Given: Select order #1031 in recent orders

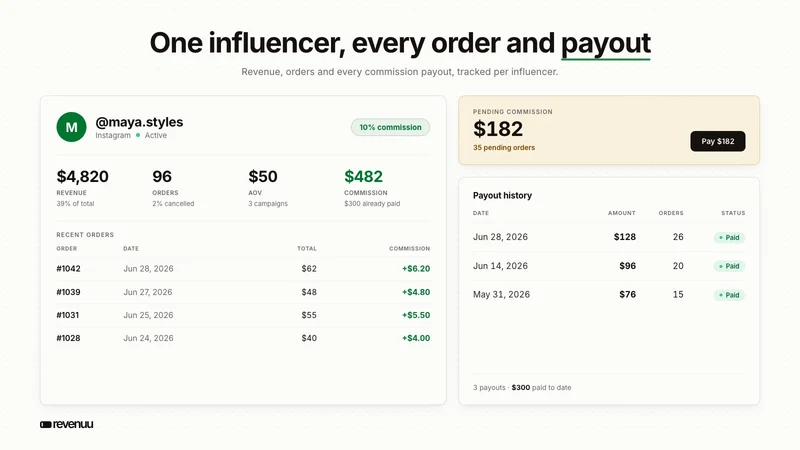Looking at the screenshot, I should [68, 315].
